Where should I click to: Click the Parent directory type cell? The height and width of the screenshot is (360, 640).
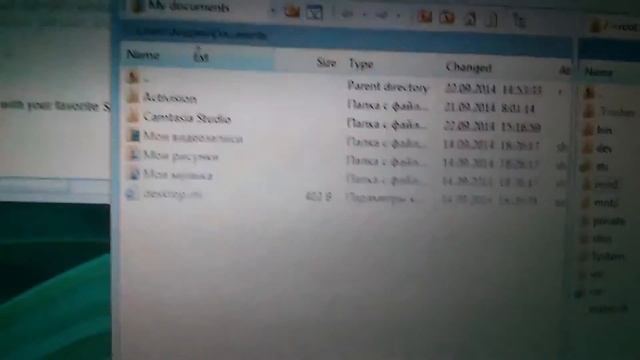point(387,87)
